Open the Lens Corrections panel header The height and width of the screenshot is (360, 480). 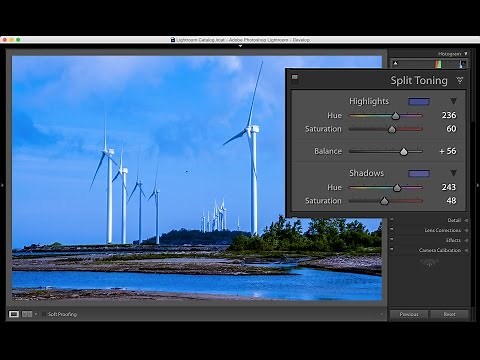(442, 230)
